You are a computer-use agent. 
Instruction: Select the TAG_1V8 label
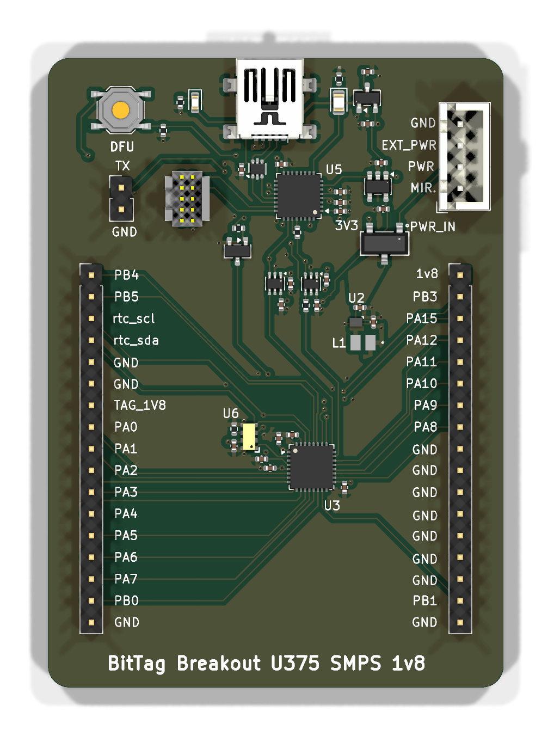140,405
